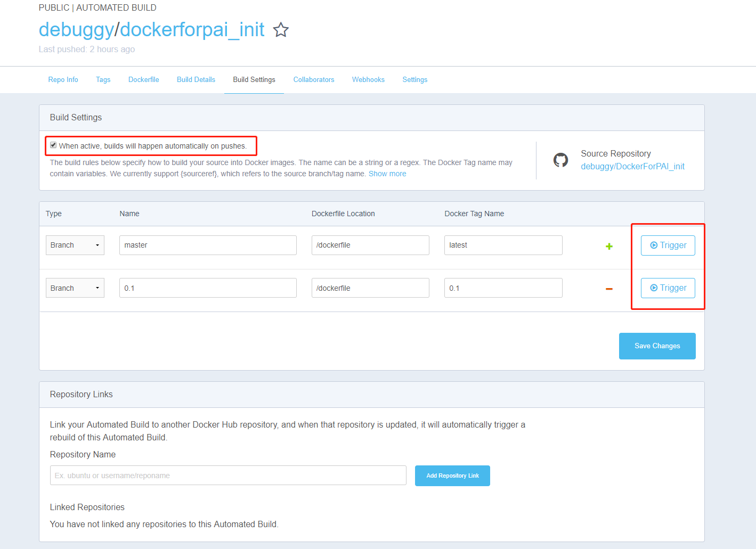Click the Repository Name input field

(228, 476)
